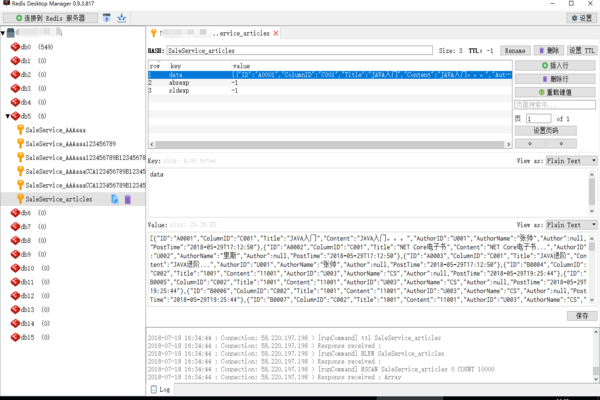Screen dimensions: 600x400
Task: Click the key icon of SaleService_articles
Action: [x=20, y=199]
